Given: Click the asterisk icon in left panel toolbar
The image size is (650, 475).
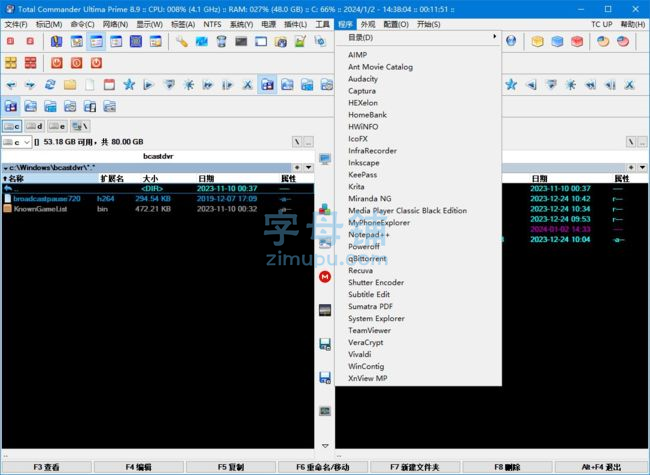Looking at the screenshot, I should point(189,85).
